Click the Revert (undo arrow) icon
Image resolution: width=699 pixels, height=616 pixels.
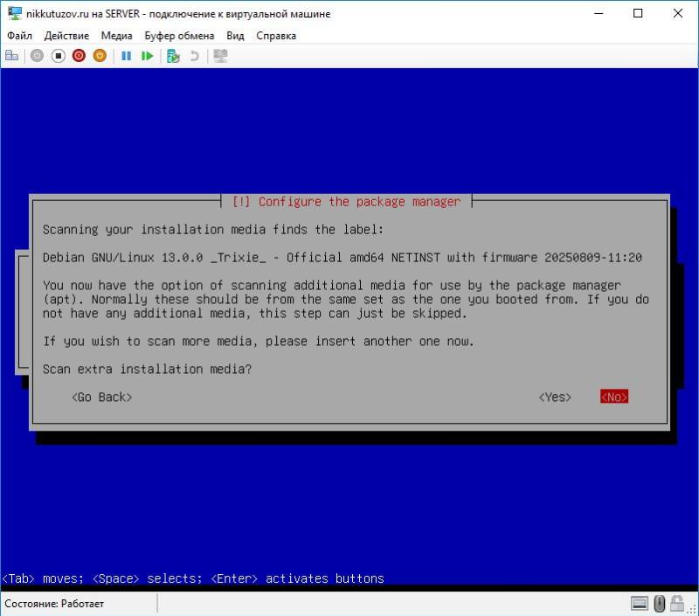tap(194, 56)
